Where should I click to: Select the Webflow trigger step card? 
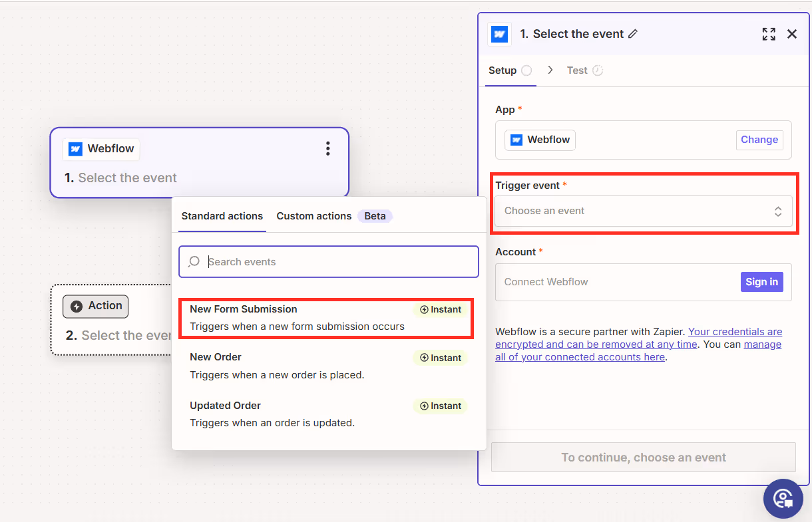[x=200, y=162]
